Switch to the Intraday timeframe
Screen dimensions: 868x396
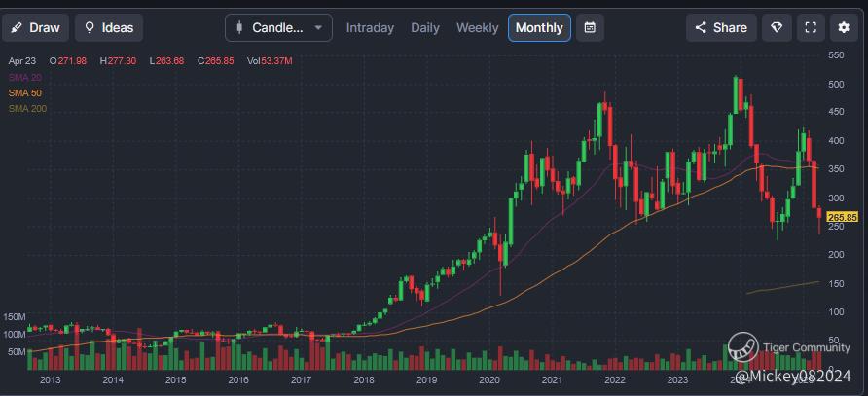[370, 27]
